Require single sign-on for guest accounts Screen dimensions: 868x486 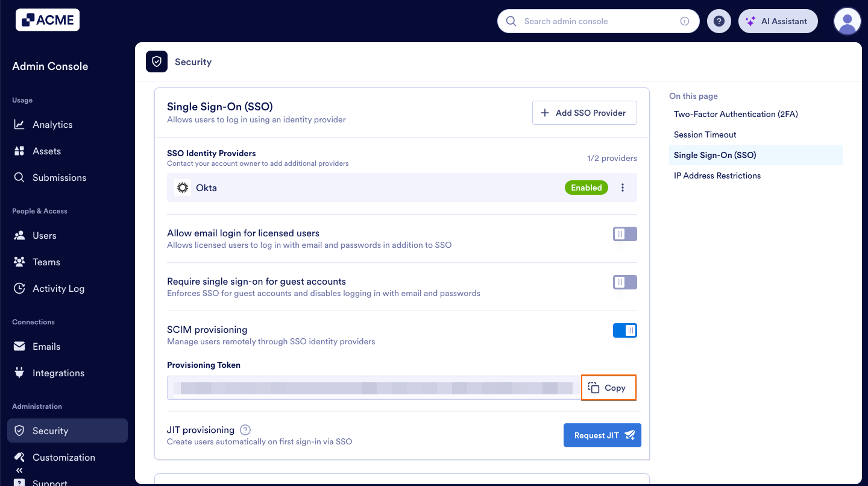[624, 282]
